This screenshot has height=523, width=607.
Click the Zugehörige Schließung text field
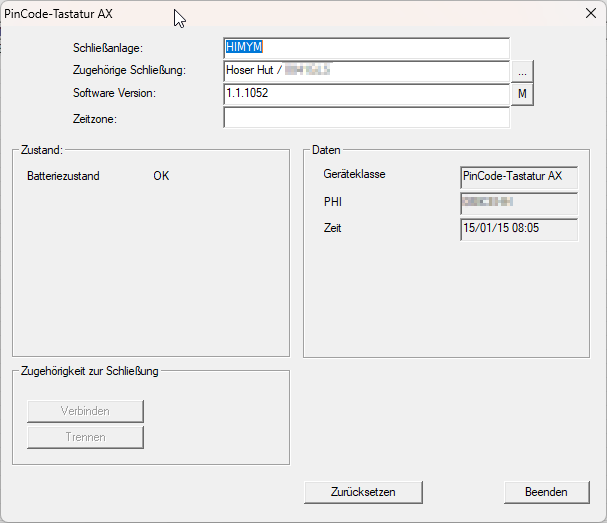(366, 71)
